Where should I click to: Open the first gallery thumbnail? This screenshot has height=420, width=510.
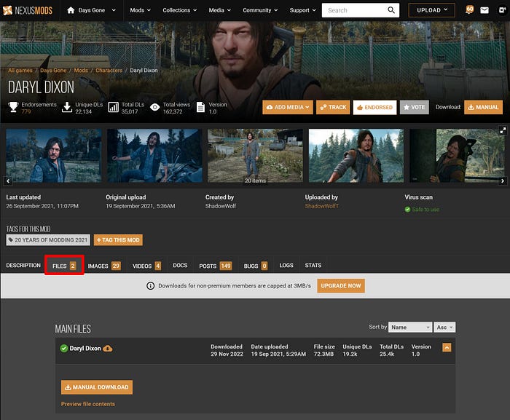tap(54, 155)
